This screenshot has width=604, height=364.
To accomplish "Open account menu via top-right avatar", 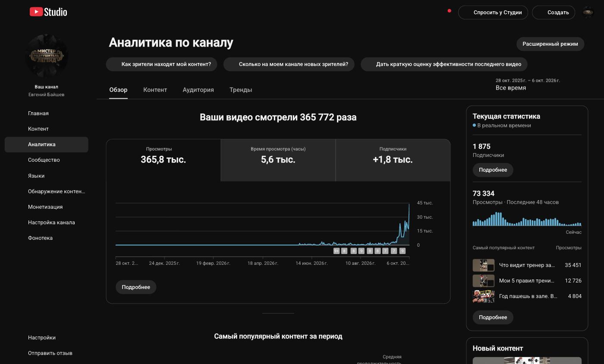I will (588, 12).
